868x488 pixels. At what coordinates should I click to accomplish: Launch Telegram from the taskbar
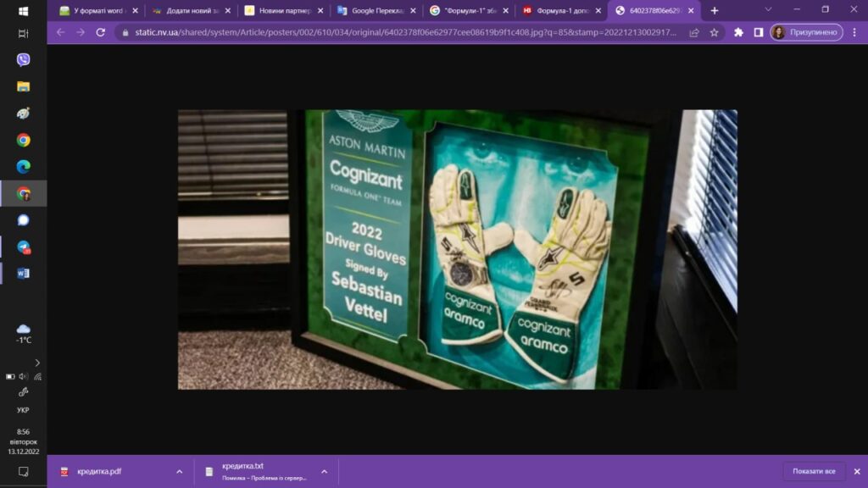coord(23,247)
